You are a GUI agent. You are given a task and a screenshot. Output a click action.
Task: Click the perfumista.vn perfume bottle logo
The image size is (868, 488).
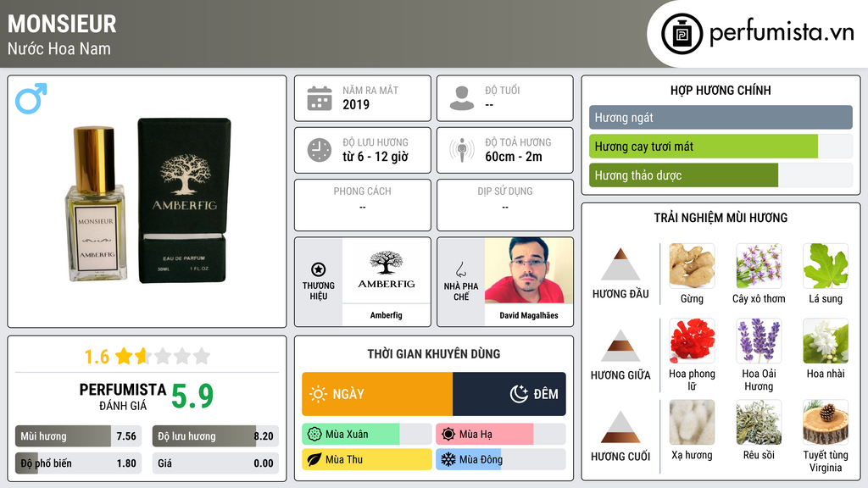pos(682,34)
